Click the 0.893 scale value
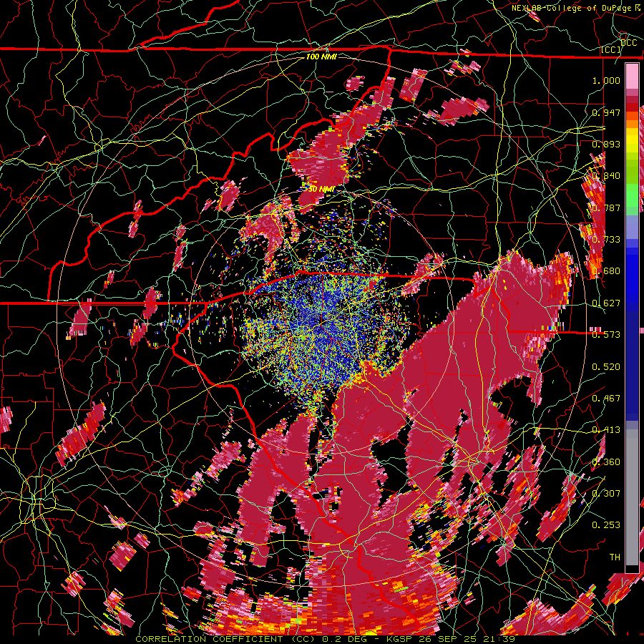This screenshot has height=644, width=644. point(606,144)
